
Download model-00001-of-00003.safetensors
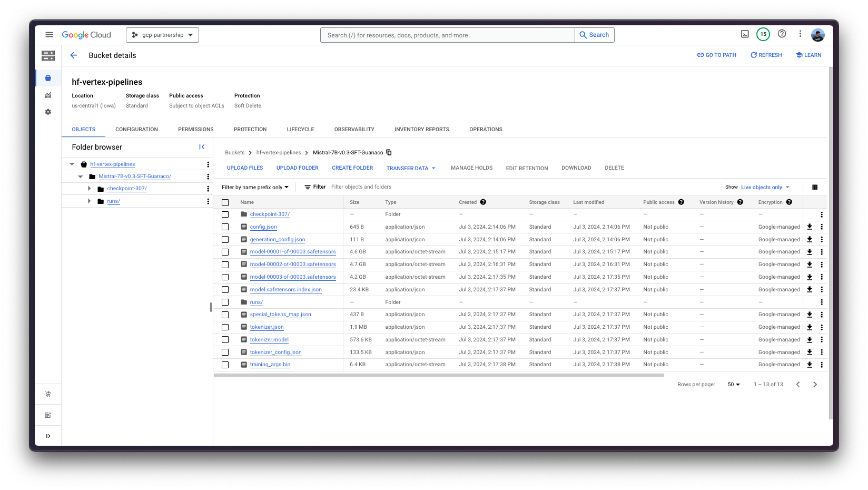(810, 252)
